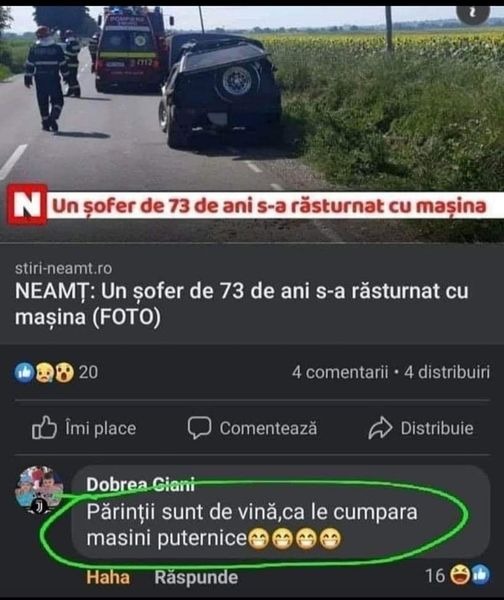504x600 pixels.
Task: Click the wow face reaction icon
Action: pos(64,372)
